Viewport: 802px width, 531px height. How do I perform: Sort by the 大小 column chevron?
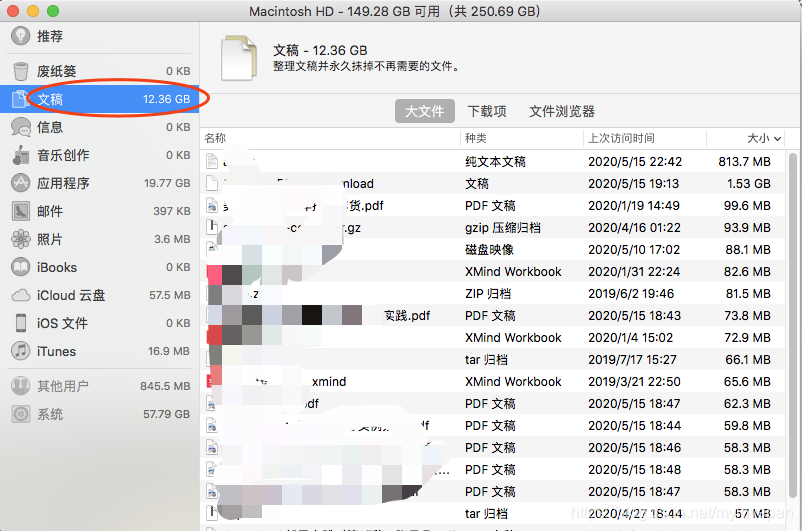click(x=777, y=138)
